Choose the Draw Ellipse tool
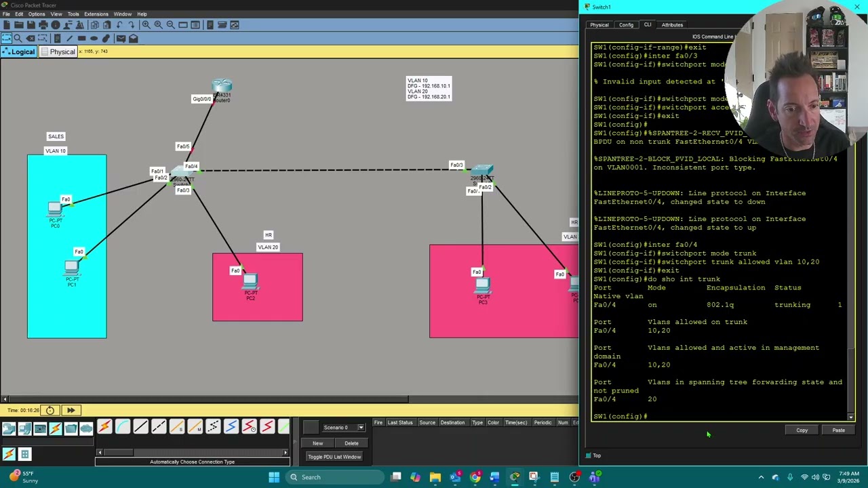868x488 pixels. (x=94, y=39)
